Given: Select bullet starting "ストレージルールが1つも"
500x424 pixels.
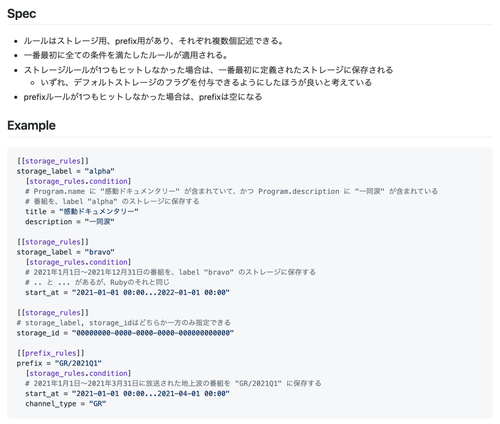Looking at the screenshot, I should pyautogui.click(x=208, y=70).
